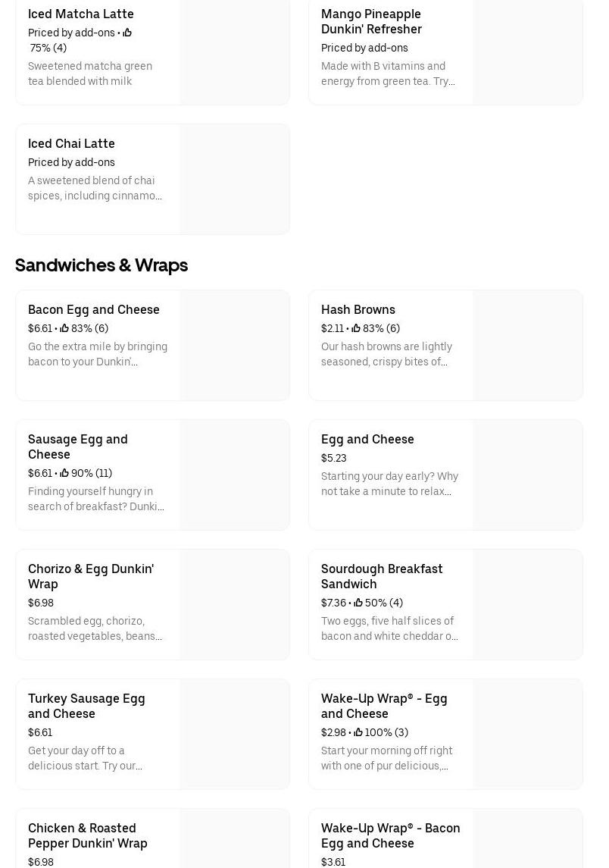Screen dimensions: 609x868
Task: Click the Egg and Cheese image thumbnail
Action: pos(527,475)
